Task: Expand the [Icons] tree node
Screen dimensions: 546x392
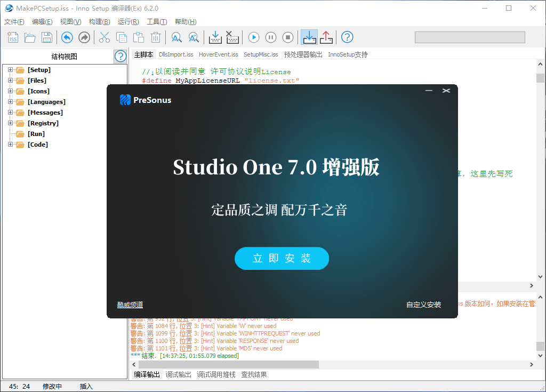Action: (11, 91)
